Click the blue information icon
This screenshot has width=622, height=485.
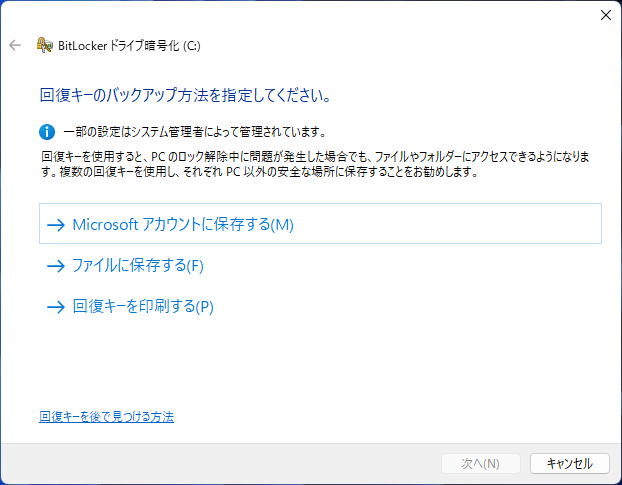click(47, 131)
